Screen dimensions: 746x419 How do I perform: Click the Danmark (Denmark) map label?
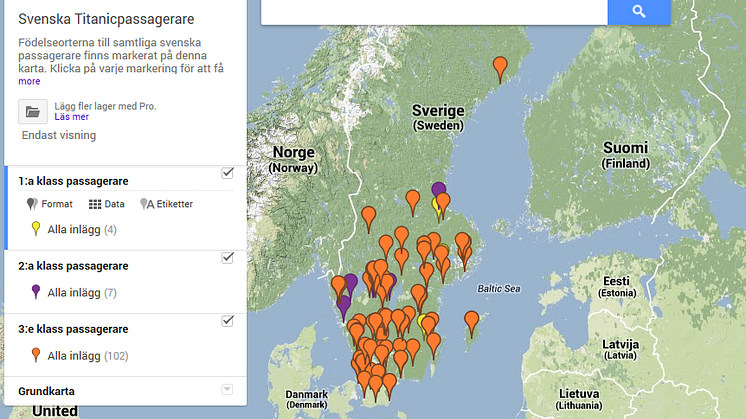[306, 399]
